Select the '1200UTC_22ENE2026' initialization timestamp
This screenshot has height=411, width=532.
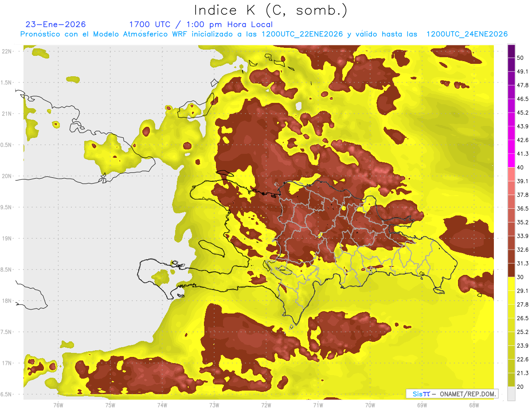302,34
